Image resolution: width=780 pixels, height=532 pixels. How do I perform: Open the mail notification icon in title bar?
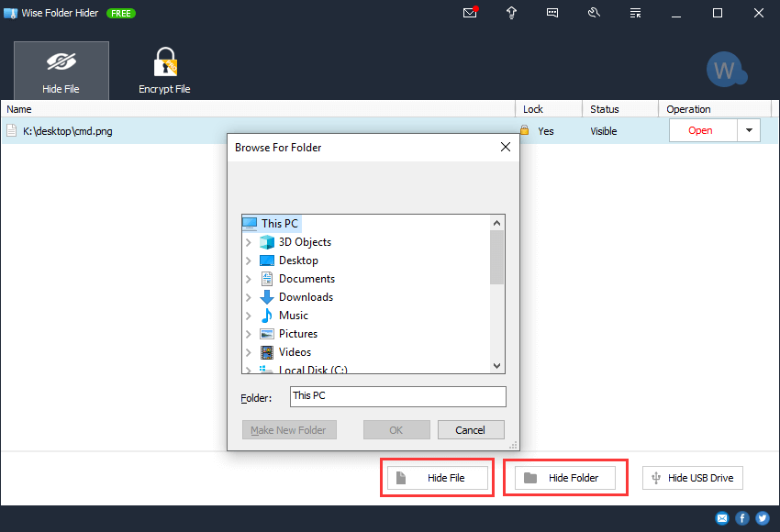coord(470,13)
